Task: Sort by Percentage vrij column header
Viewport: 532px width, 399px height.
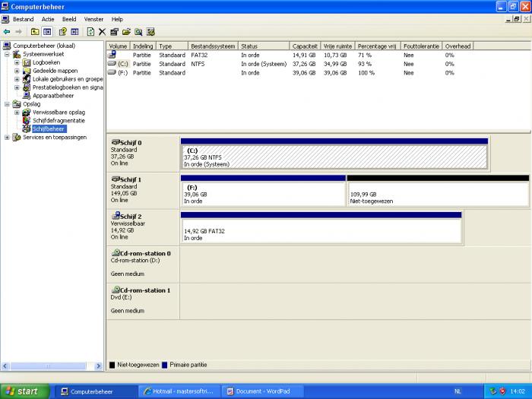Action: pyautogui.click(x=377, y=46)
